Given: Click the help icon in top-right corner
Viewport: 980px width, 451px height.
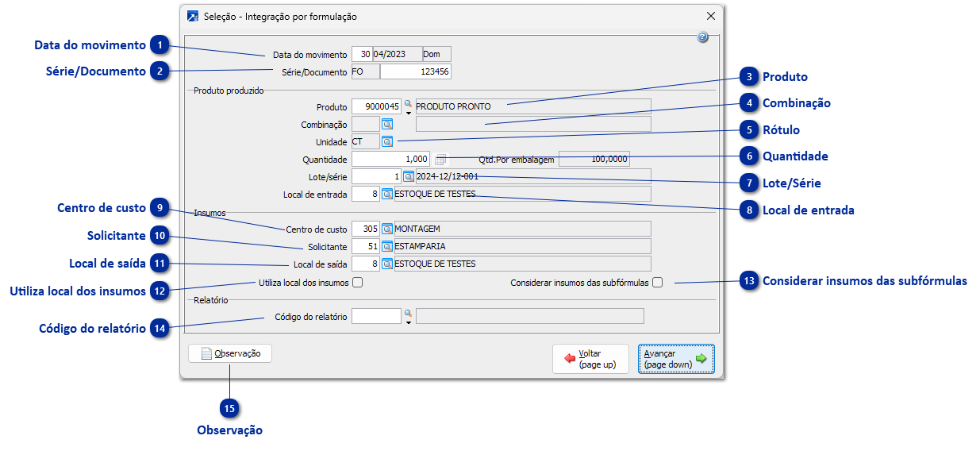Looking at the screenshot, I should (x=702, y=37).
